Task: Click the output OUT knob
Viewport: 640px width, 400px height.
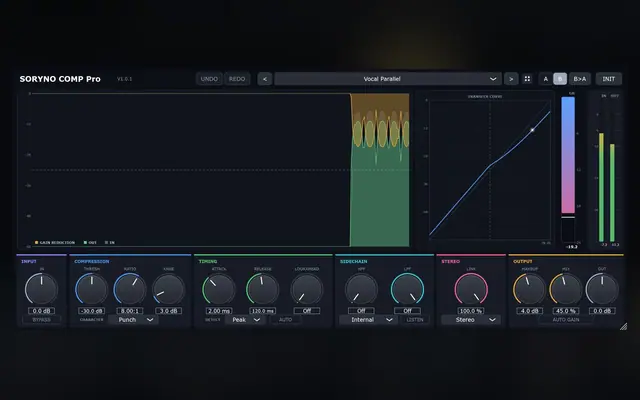Action: click(x=602, y=289)
